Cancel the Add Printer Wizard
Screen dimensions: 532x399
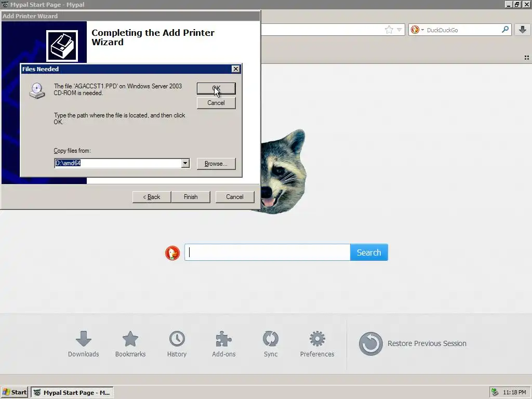coord(235,197)
